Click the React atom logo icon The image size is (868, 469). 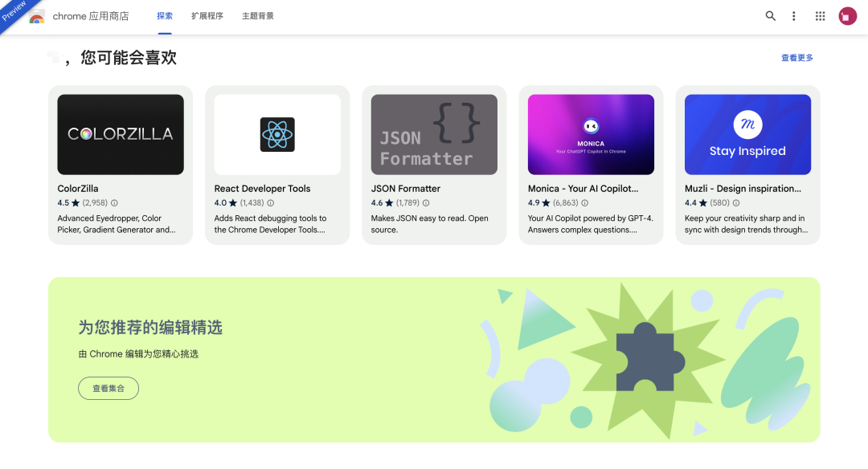[277, 134]
